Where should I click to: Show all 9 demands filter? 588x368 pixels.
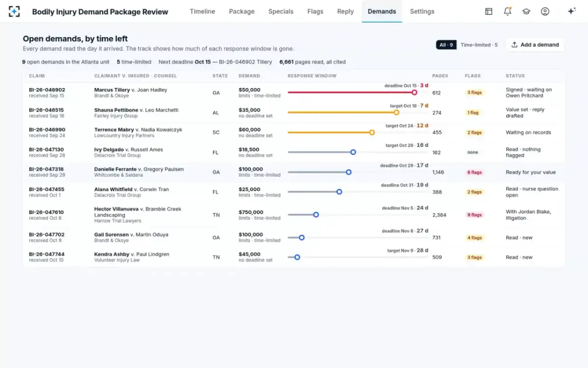pyautogui.click(x=446, y=45)
